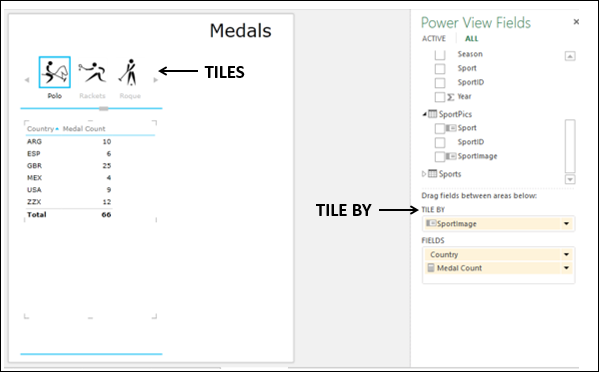Click the Sports table icon
The image size is (600, 372).
point(432,174)
